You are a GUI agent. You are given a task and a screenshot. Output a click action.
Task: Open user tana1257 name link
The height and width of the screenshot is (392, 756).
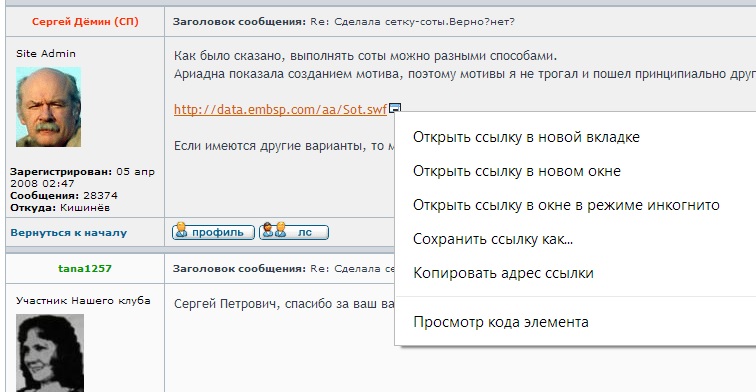coord(85,269)
